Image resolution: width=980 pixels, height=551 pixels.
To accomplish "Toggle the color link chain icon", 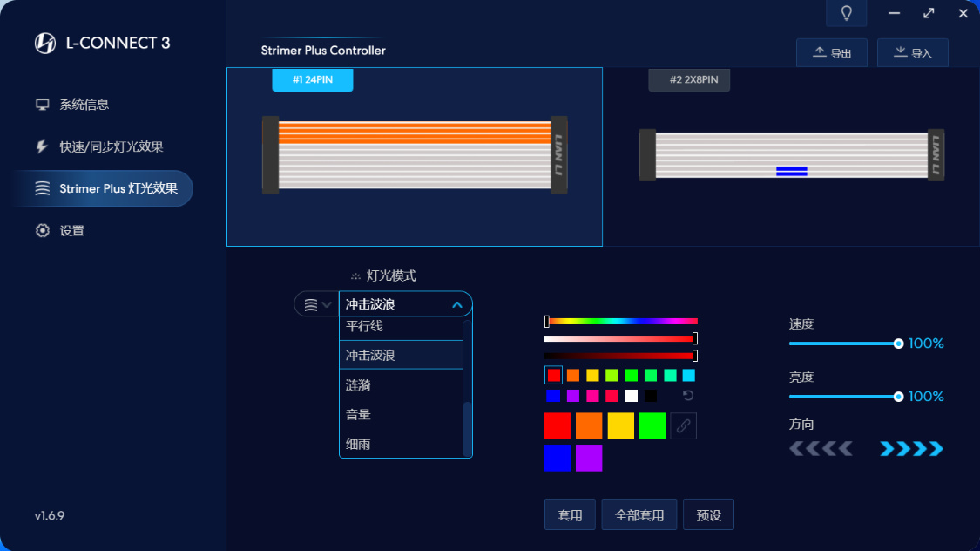I will point(683,426).
